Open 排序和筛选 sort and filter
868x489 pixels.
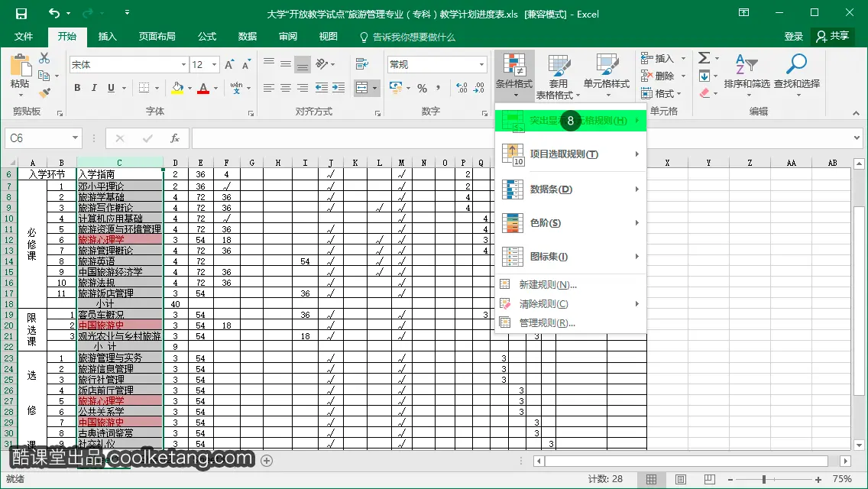coord(747,75)
